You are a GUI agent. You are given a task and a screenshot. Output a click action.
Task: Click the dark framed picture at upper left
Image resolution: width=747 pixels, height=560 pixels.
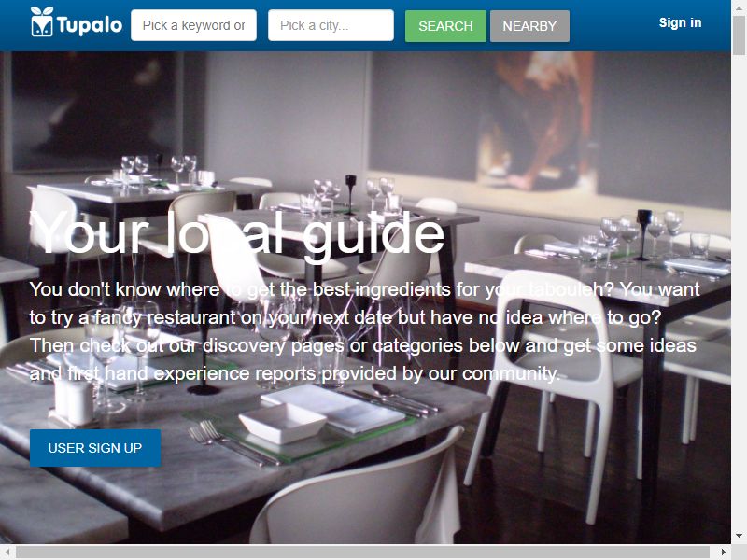94,111
